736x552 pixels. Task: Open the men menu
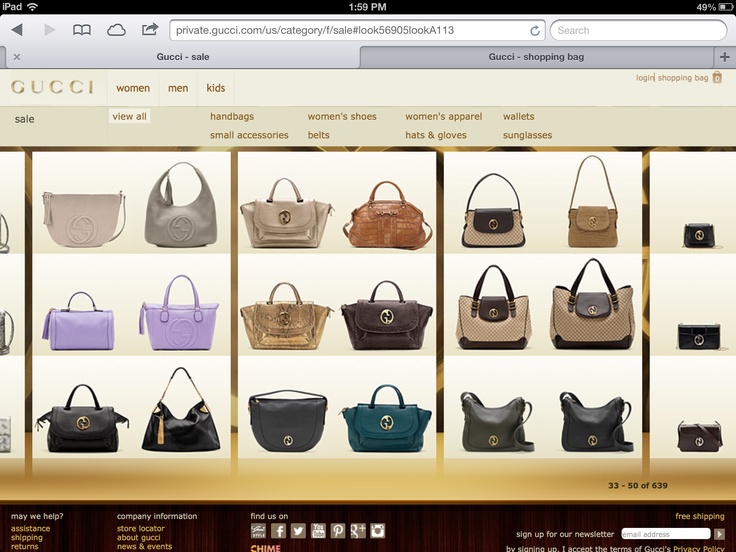click(x=178, y=88)
